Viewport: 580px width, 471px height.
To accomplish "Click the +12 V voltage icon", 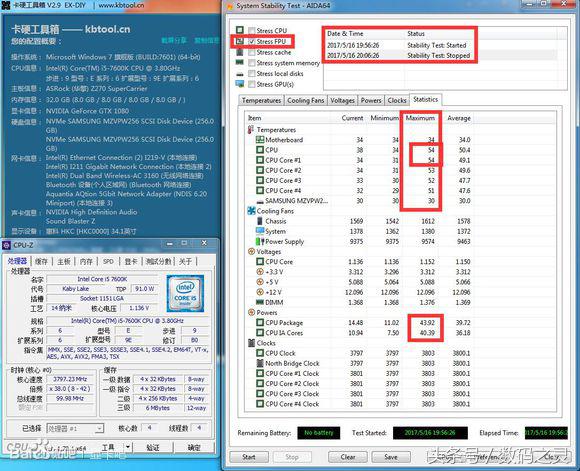I will pos(260,292).
